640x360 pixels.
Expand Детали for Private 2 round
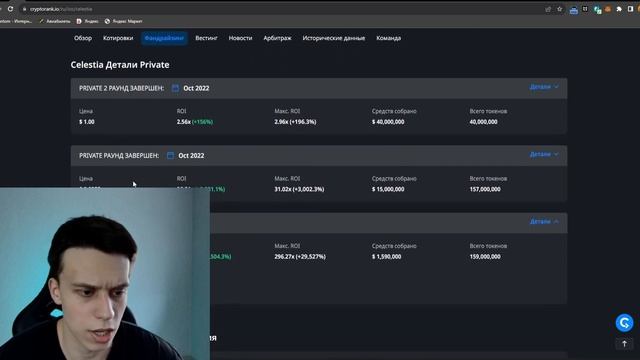tap(544, 87)
